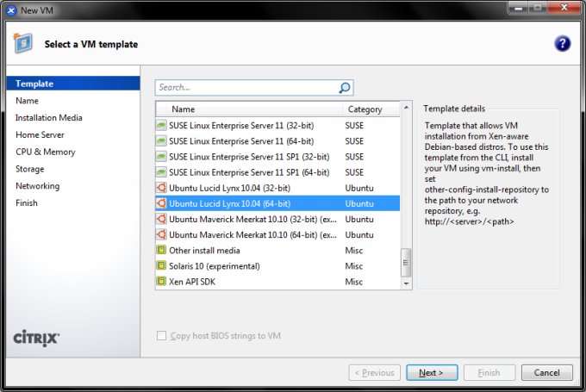Click the icon beside Other install media
This screenshot has width=586, height=392.
coord(161,250)
